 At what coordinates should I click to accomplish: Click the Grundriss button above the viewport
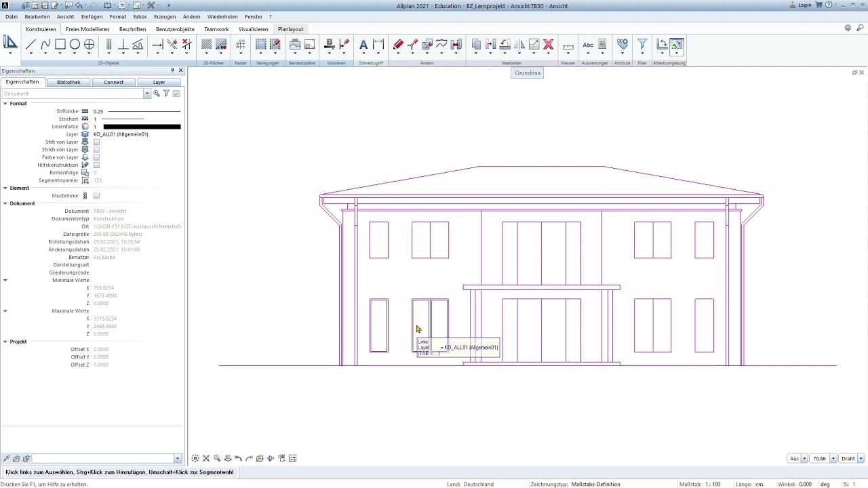click(x=528, y=73)
